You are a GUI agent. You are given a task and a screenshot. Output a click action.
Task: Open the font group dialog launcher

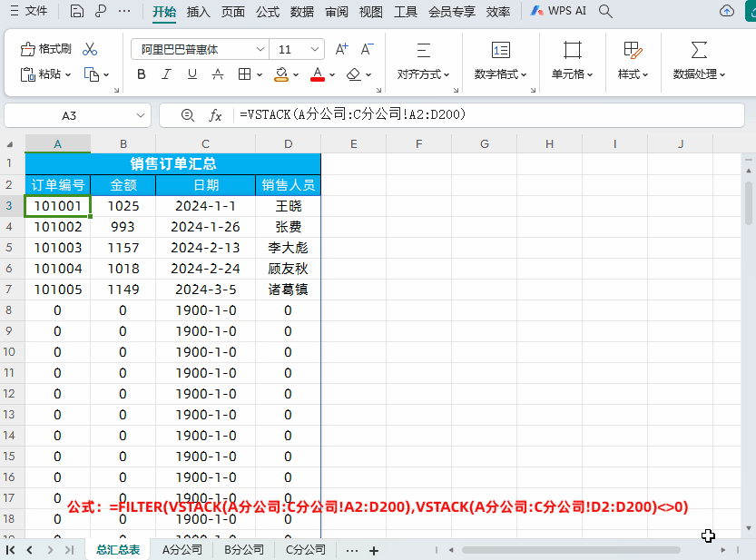coord(379,90)
